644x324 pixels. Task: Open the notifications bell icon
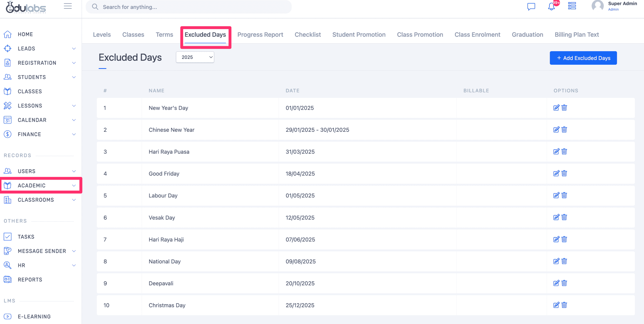tap(551, 7)
